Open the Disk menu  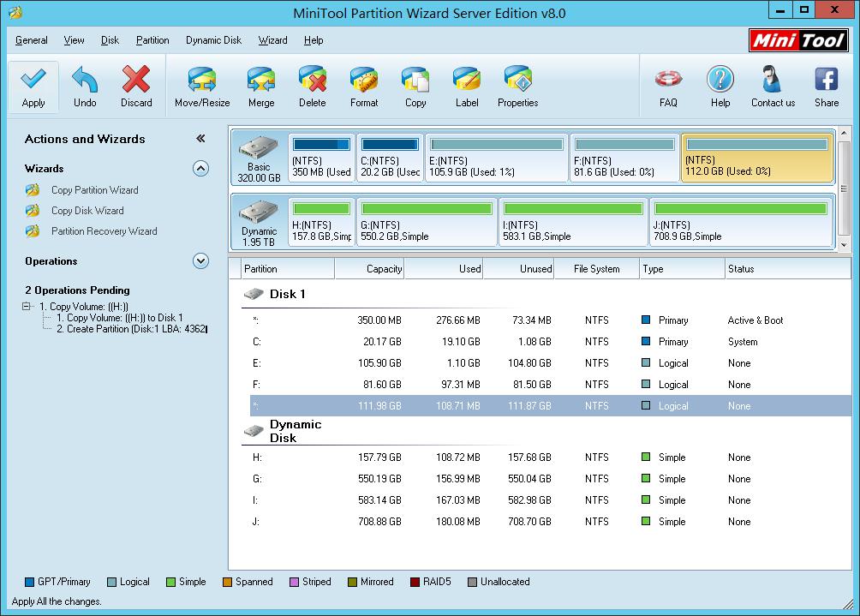pyautogui.click(x=110, y=40)
